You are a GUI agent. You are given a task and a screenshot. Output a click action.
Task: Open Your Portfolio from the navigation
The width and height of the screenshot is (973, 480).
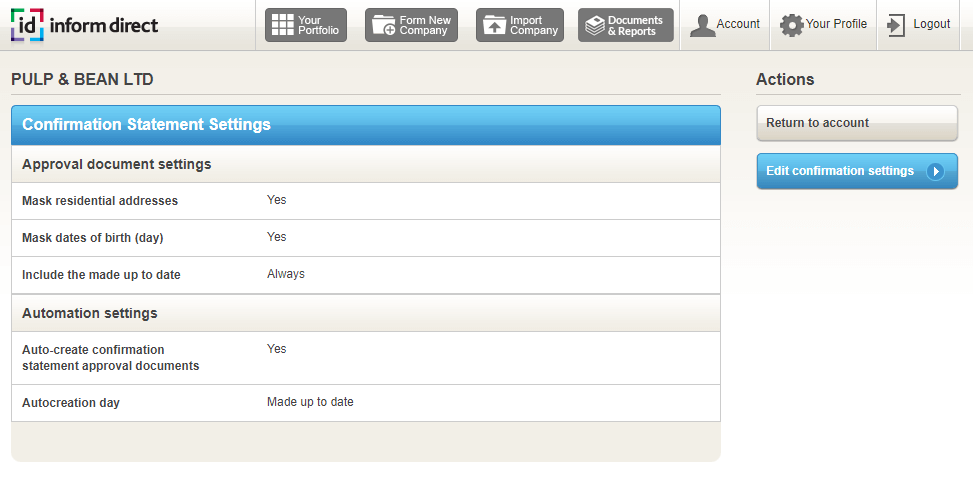click(x=306, y=25)
